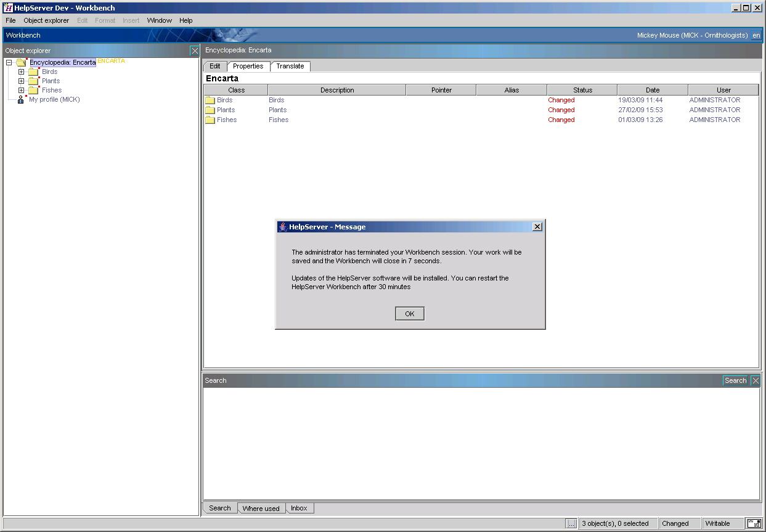This screenshot has height=532, width=766.
Task: Click the Birds class folder icon in Properties list
Action: coord(210,100)
